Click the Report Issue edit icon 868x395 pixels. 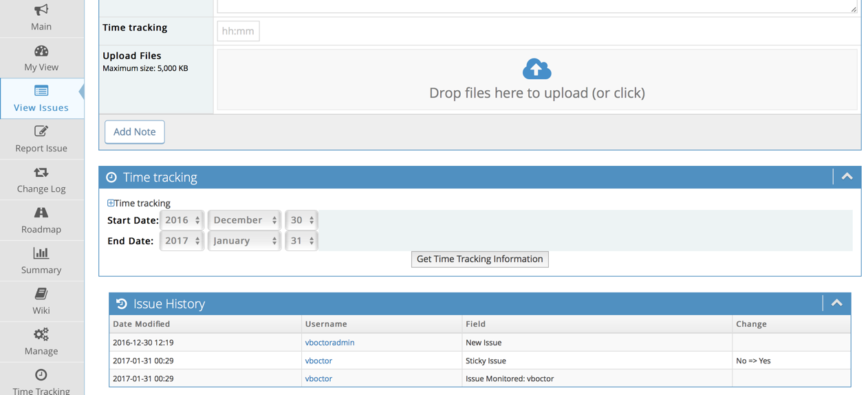[x=41, y=131]
